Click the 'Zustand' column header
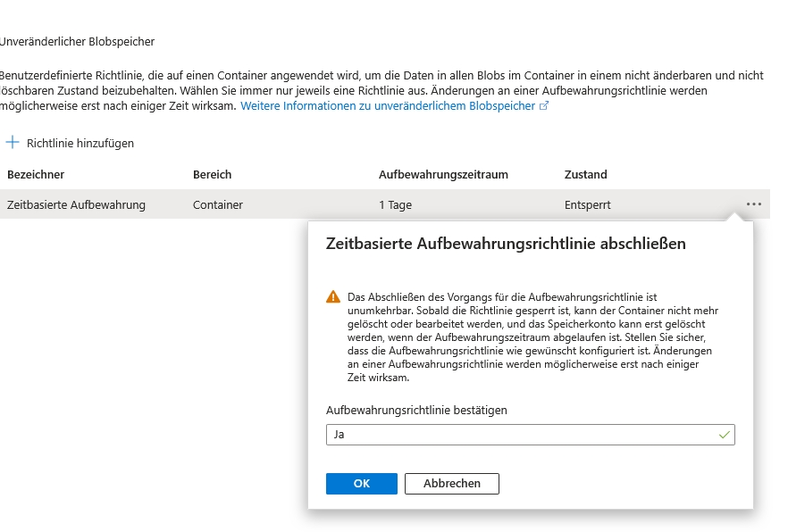Screen dimensions: 788x532 click(585, 175)
